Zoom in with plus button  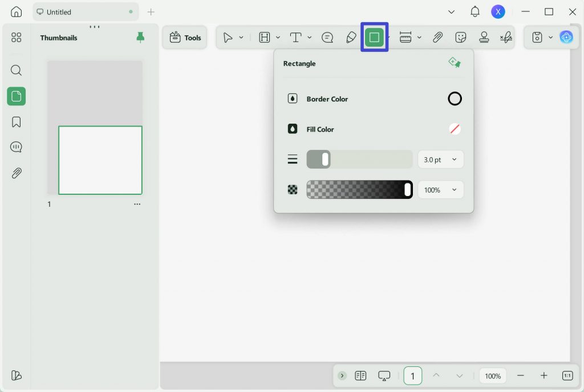click(x=544, y=375)
